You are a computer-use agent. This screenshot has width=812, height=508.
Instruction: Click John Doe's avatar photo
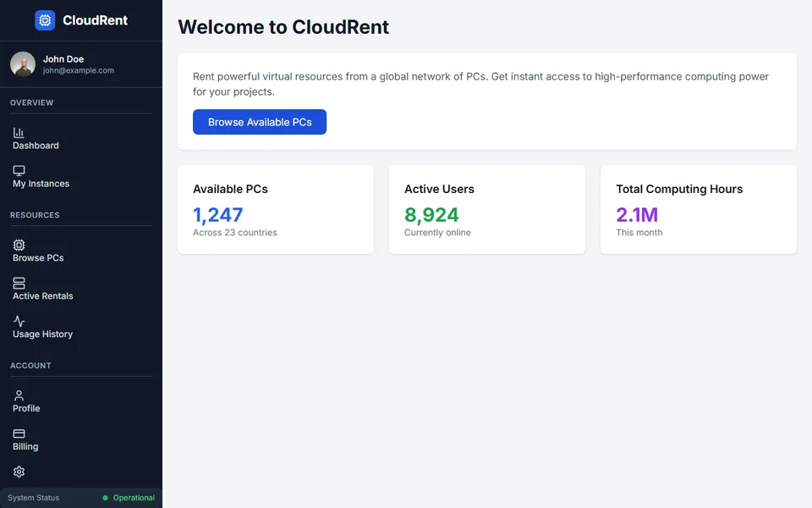tap(23, 64)
